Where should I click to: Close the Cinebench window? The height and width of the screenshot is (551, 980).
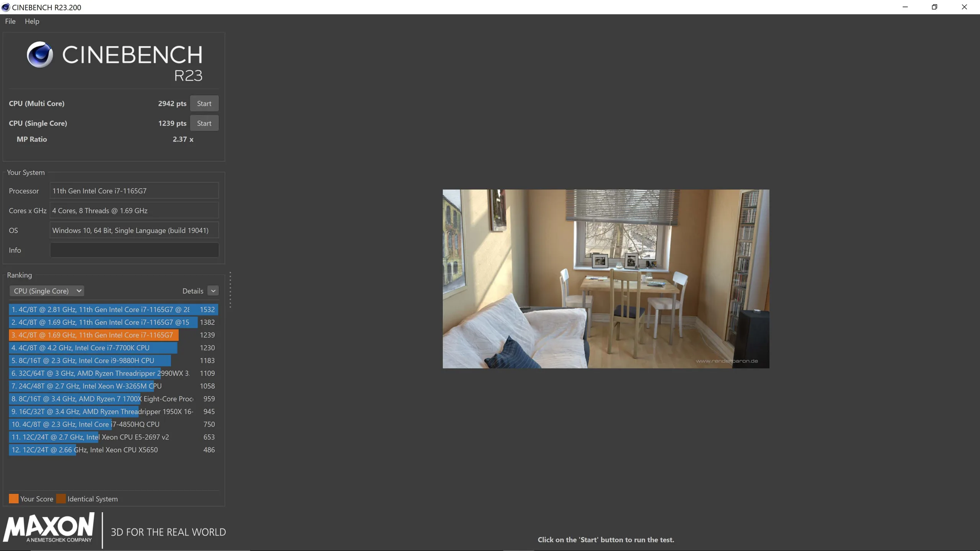964,7
